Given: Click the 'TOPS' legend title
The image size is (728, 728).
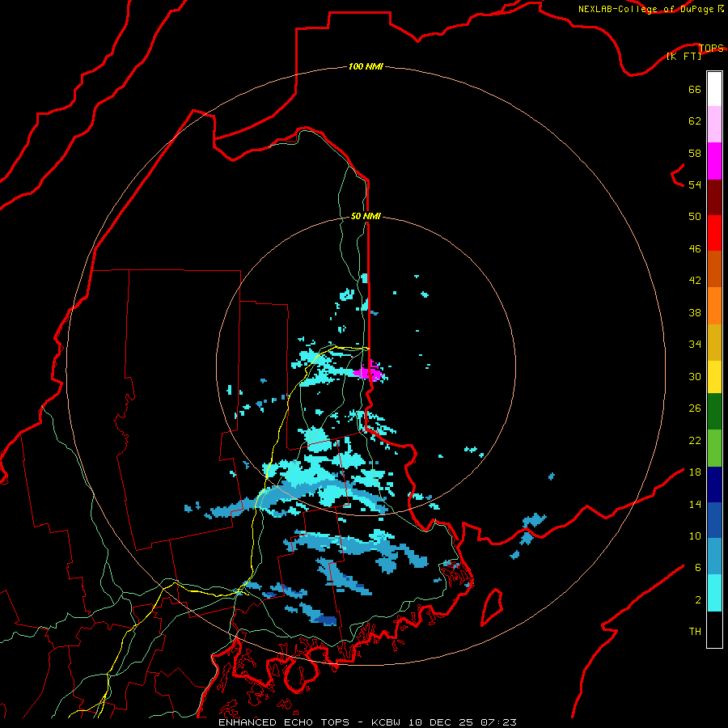Looking at the screenshot, I should tap(711, 48).
